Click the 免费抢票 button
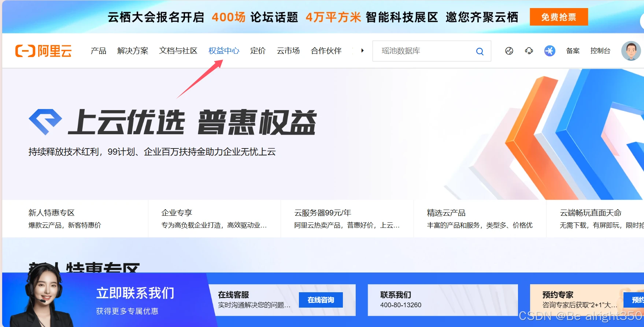This screenshot has width=644, height=327. coord(559,17)
